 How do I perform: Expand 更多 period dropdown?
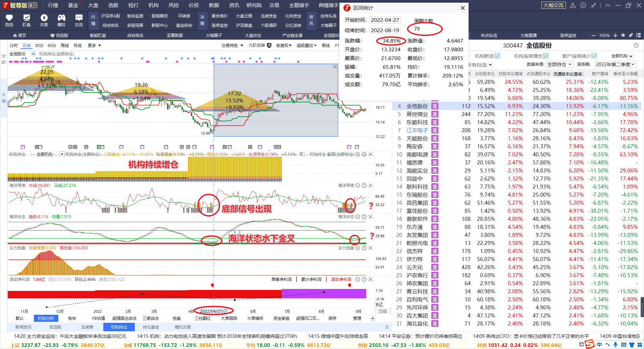click(x=94, y=46)
